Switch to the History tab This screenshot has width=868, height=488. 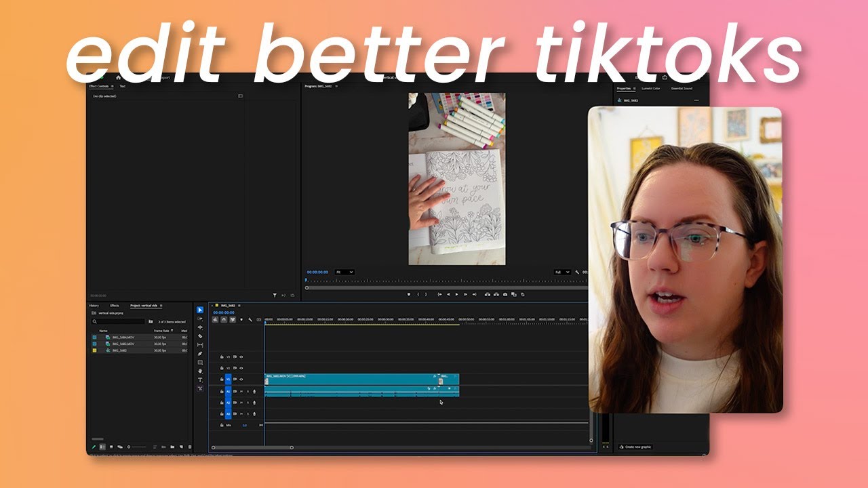coord(94,306)
